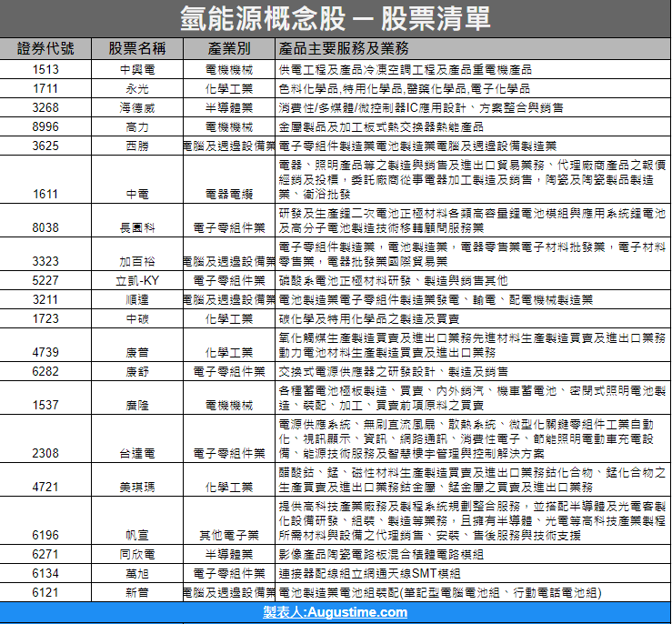672x624 pixels.
Task: Select stock code 8996
Action: (45, 126)
